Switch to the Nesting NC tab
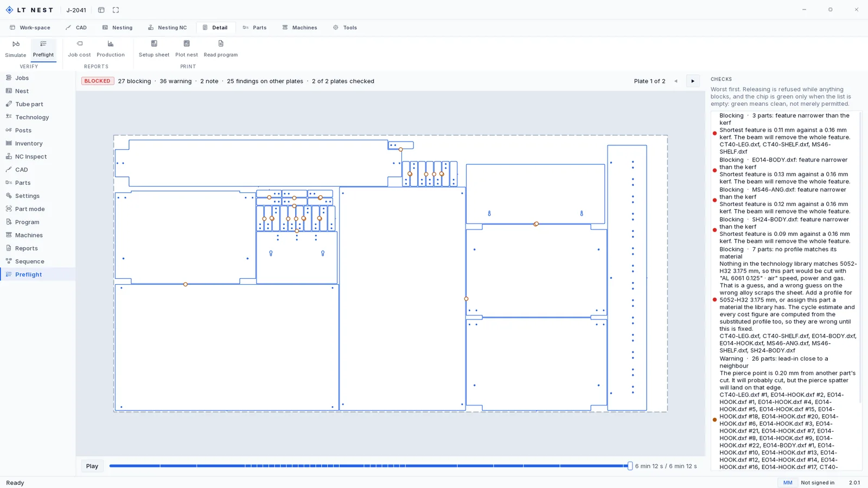 coord(167,28)
